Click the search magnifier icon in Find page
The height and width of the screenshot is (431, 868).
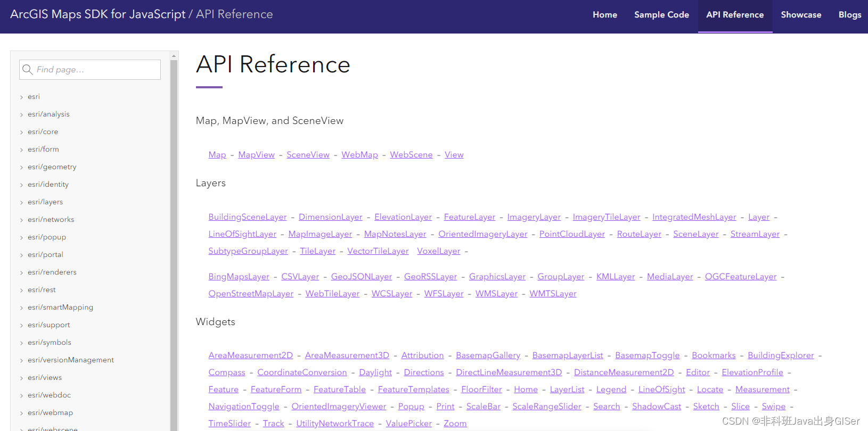(28, 70)
